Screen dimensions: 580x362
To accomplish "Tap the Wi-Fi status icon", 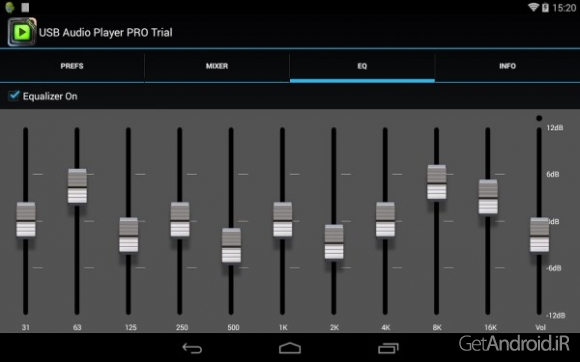I will (533, 7).
